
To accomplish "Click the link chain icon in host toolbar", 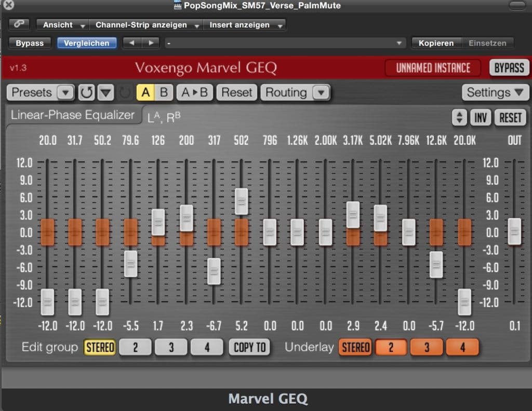I will pyautogui.click(x=19, y=24).
